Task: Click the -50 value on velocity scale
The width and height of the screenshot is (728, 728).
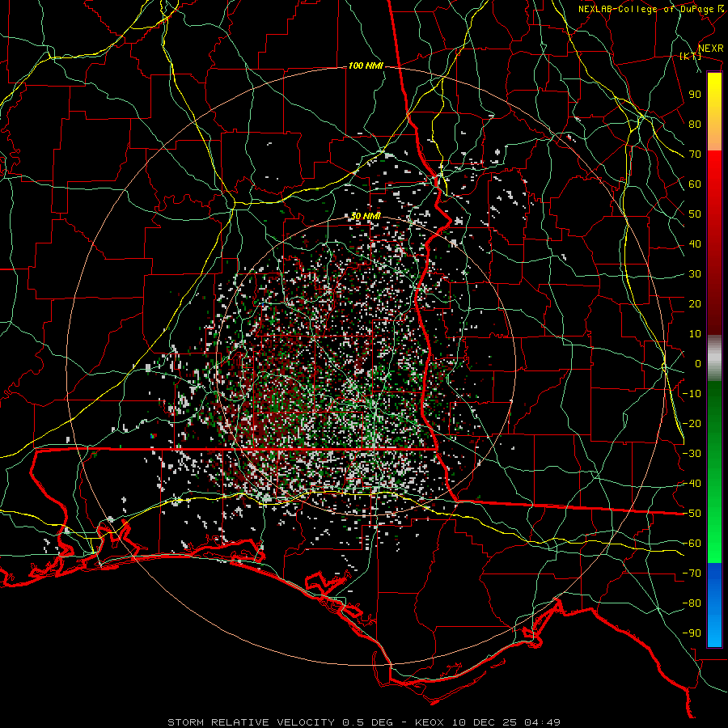Action: pos(692,514)
